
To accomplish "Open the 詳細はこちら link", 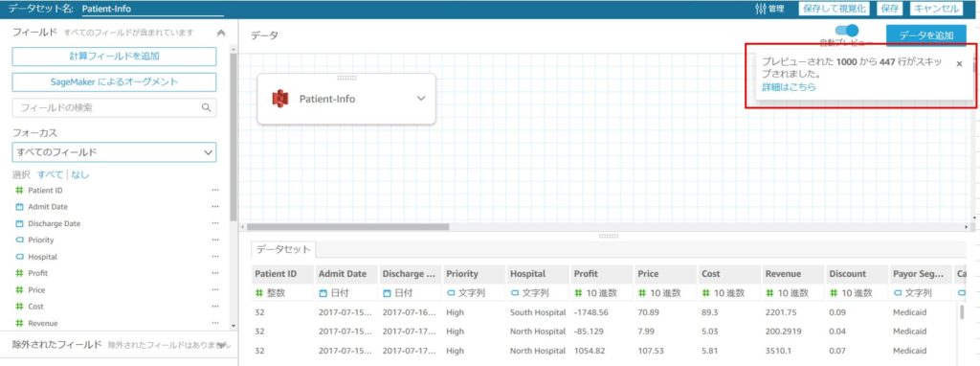I will click(789, 87).
